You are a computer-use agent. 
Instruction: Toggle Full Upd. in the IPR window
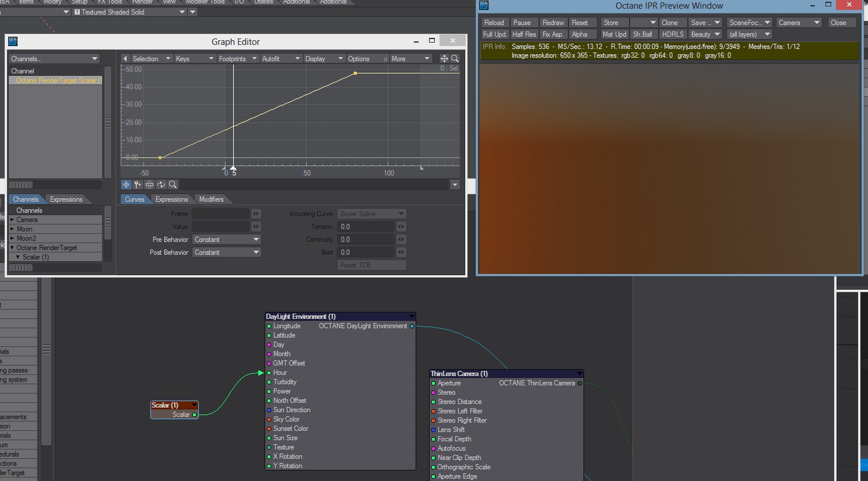click(x=495, y=34)
